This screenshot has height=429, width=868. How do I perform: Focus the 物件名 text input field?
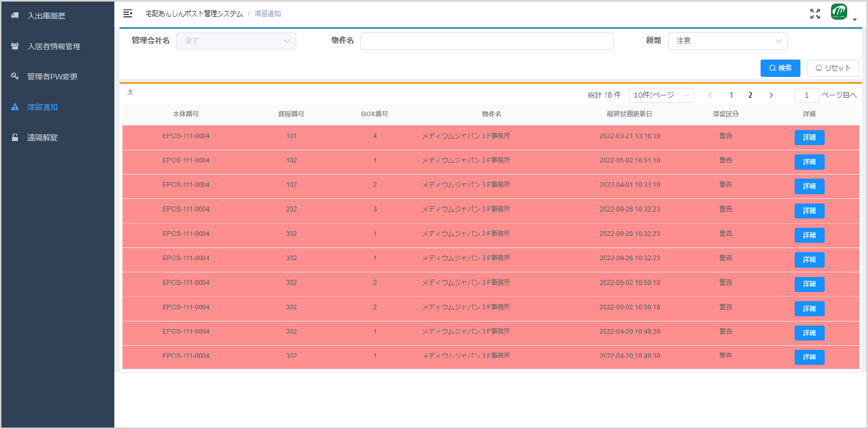tap(486, 41)
